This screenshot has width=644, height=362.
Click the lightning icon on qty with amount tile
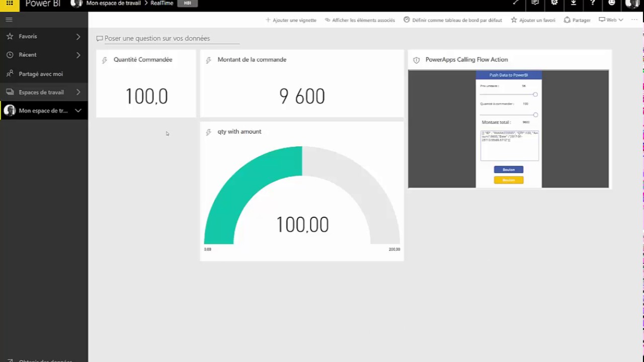point(208,132)
